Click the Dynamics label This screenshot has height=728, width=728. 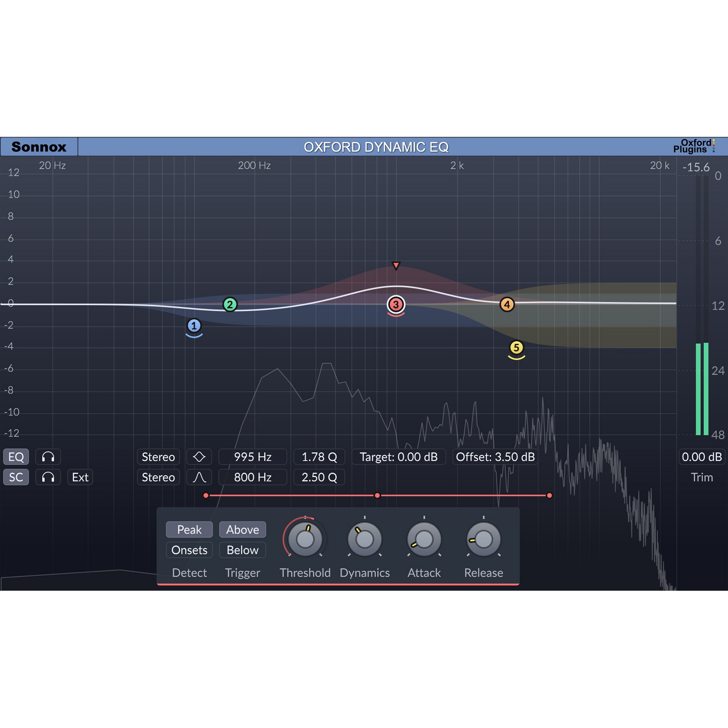pyautogui.click(x=364, y=572)
